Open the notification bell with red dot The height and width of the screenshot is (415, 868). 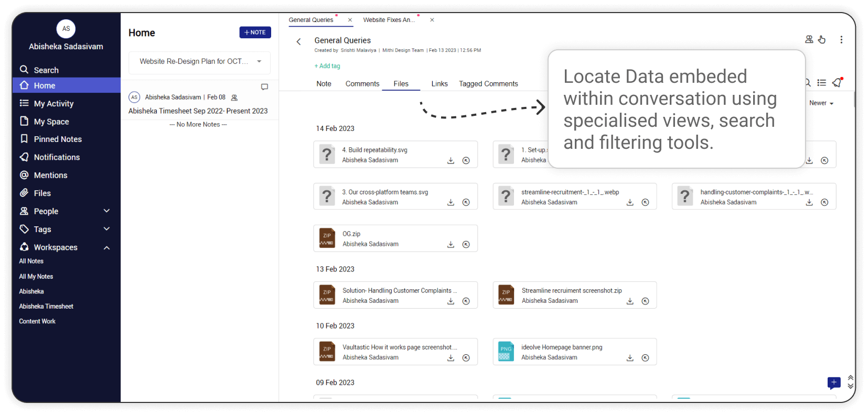pyautogui.click(x=837, y=83)
